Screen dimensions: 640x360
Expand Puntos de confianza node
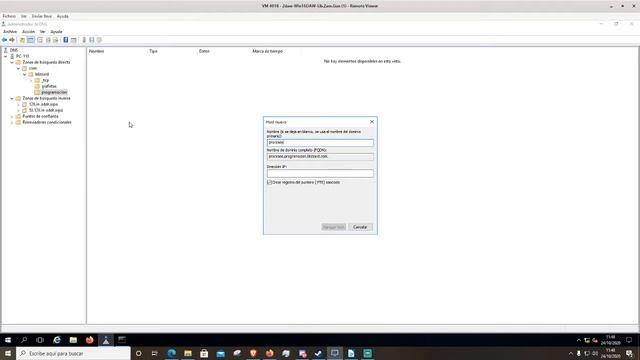pyautogui.click(x=12, y=116)
